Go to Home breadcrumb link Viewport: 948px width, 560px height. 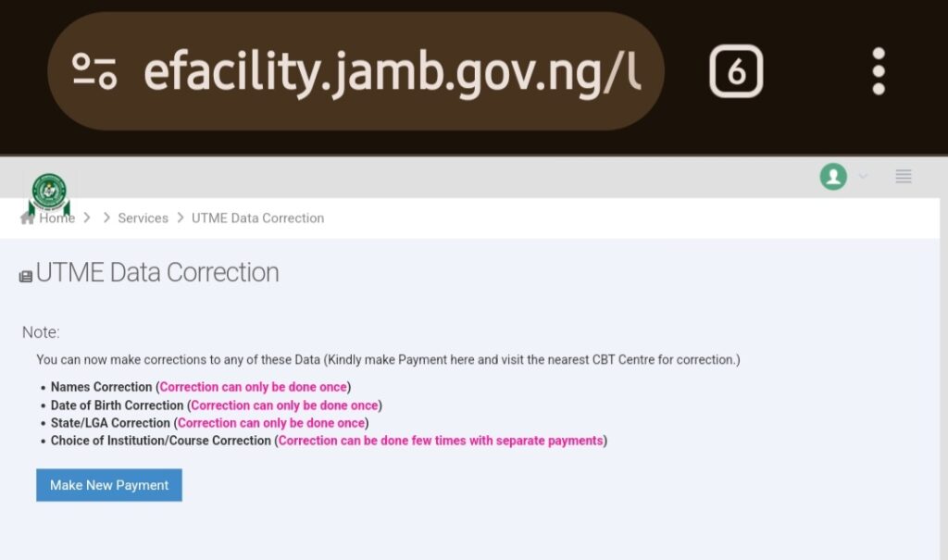56,218
